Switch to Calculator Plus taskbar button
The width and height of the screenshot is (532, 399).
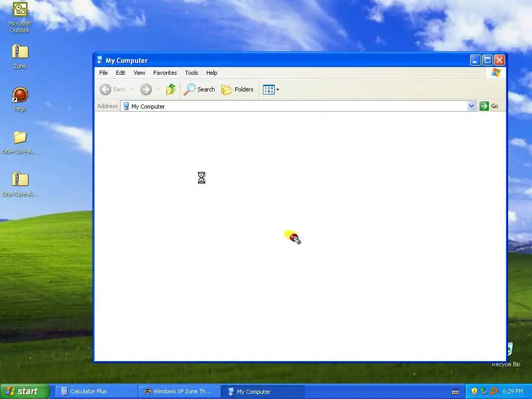96,391
